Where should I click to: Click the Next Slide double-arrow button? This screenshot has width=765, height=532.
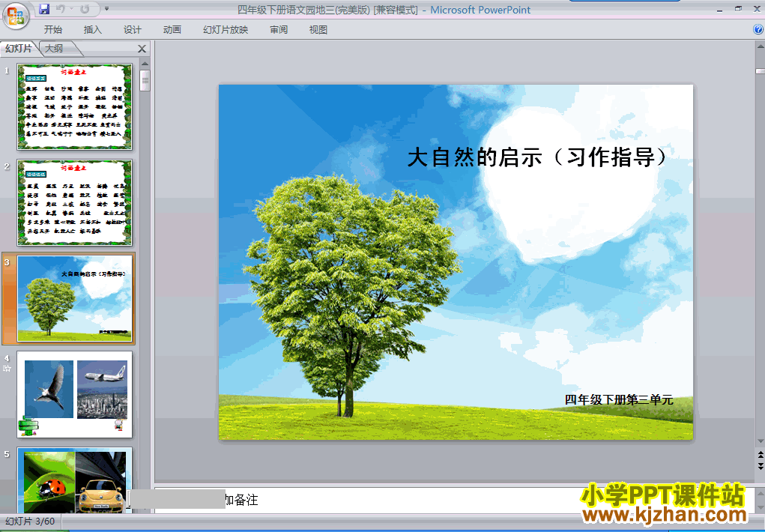(760, 467)
